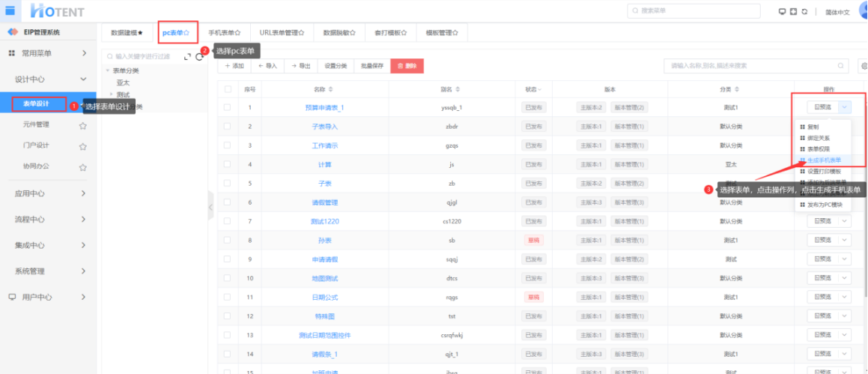Check the box for 特殊图 row
This screenshot has width=868, height=374.
(228, 316)
